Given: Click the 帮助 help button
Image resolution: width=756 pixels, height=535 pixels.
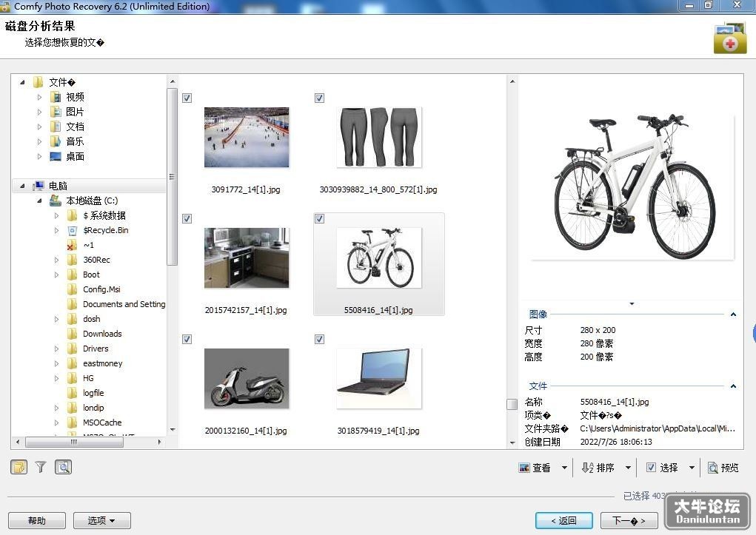Looking at the screenshot, I should 37,520.
